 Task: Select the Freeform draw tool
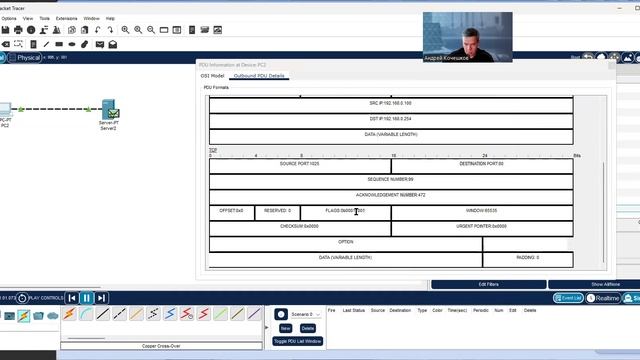(x=84, y=44)
